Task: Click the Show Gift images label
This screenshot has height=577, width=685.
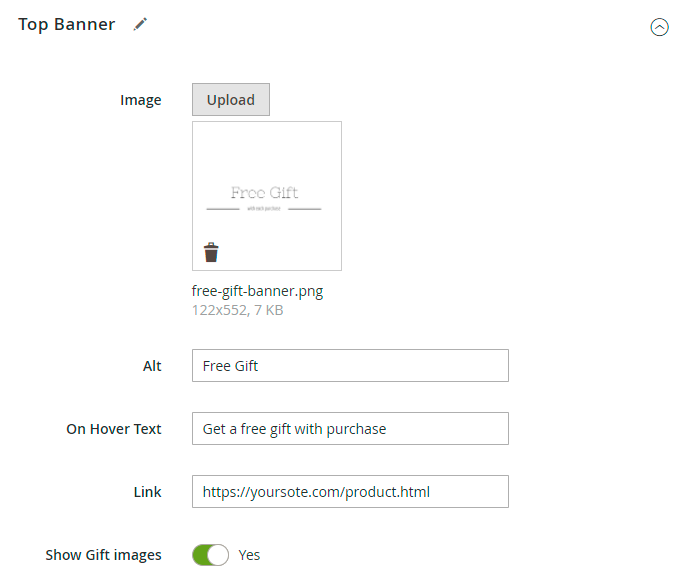Action: point(103,555)
